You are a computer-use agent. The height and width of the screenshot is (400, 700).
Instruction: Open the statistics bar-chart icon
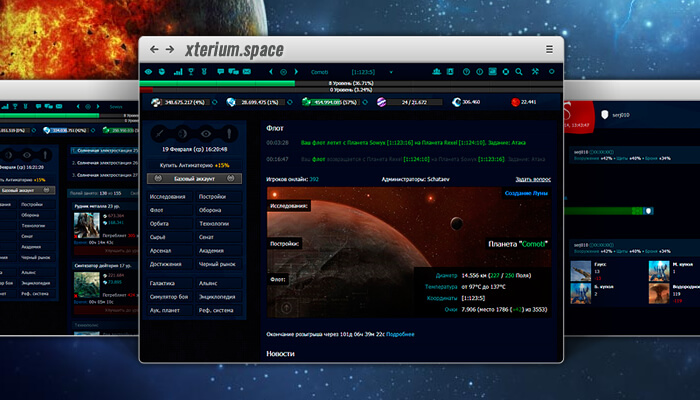[x=178, y=72]
